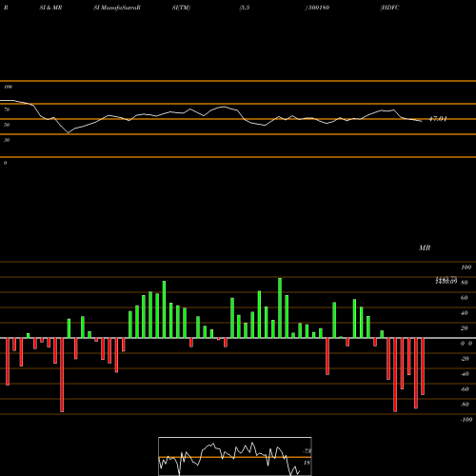Click the 30 level label on RSI axis
Viewport: 476px width, 476px height.
click(7, 140)
